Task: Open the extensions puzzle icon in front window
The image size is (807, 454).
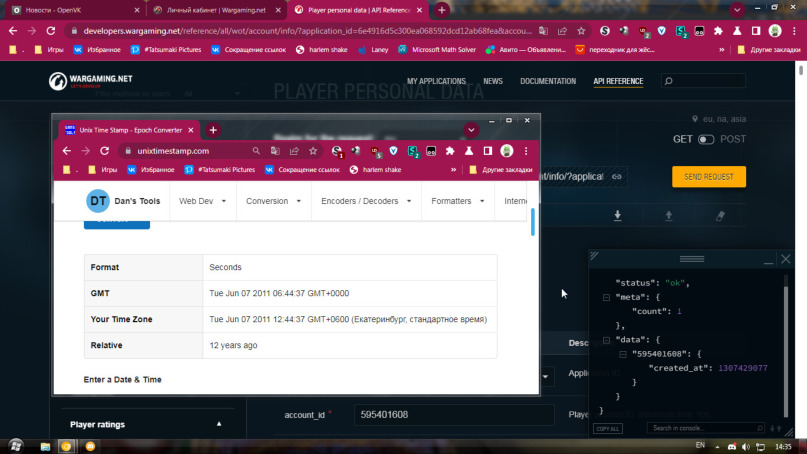Action: click(450, 151)
